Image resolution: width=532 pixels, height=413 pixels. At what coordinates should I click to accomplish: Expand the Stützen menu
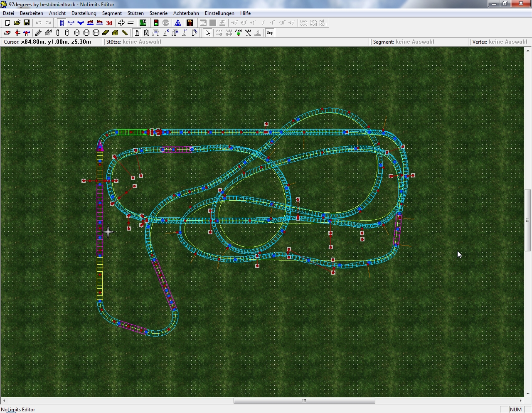tap(135, 13)
